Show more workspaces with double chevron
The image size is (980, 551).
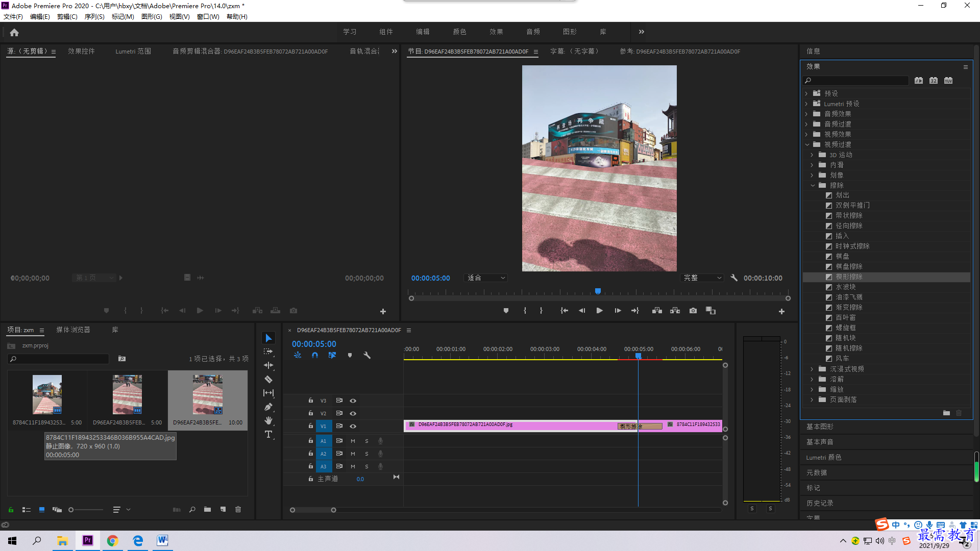coord(642,32)
